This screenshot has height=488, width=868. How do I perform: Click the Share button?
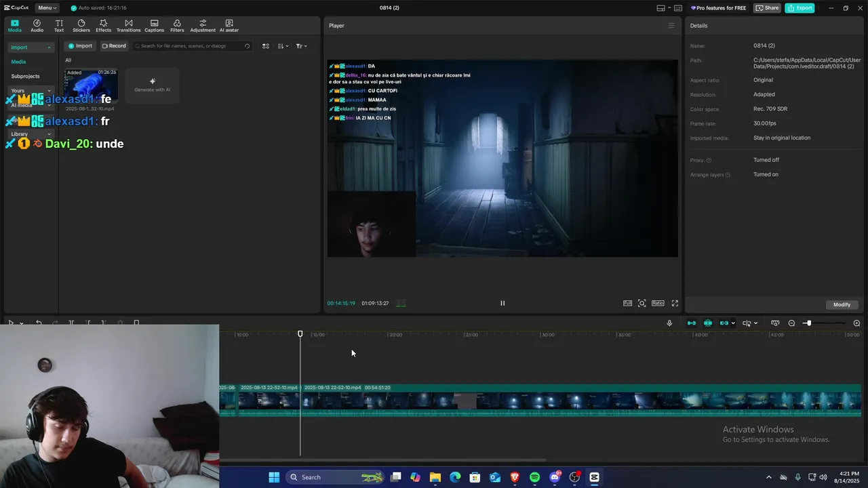point(768,8)
